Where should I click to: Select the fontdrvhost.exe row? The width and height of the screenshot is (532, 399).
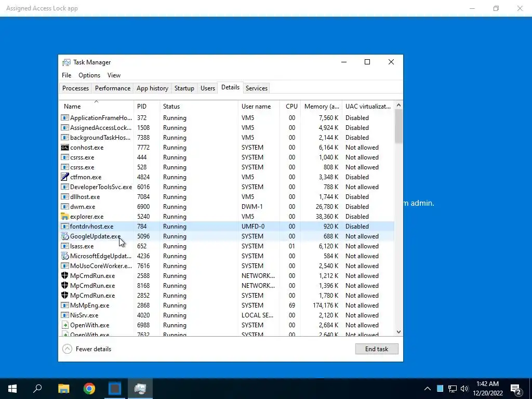tap(227, 227)
